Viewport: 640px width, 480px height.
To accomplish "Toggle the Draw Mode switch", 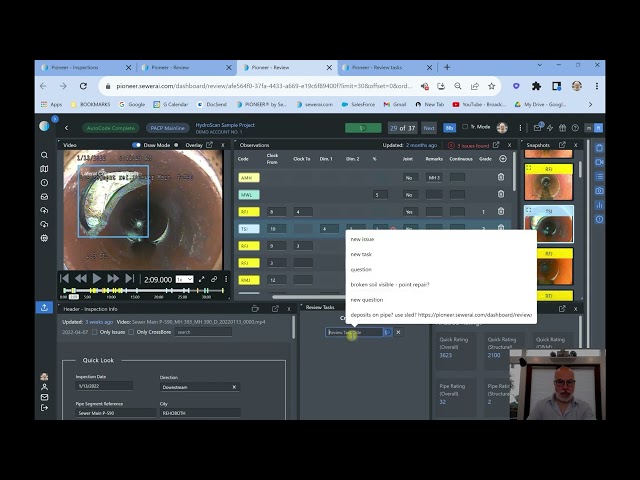I will tap(136, 145).
